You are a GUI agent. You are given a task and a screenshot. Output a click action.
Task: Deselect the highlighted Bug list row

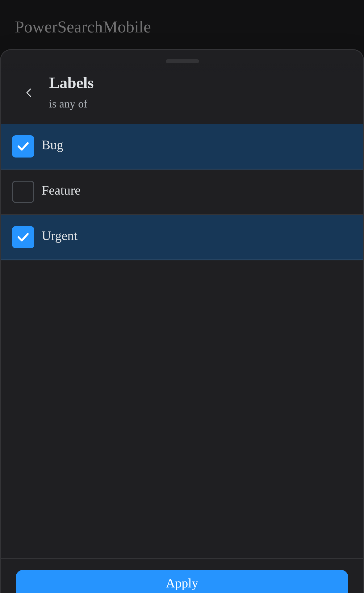182,147
